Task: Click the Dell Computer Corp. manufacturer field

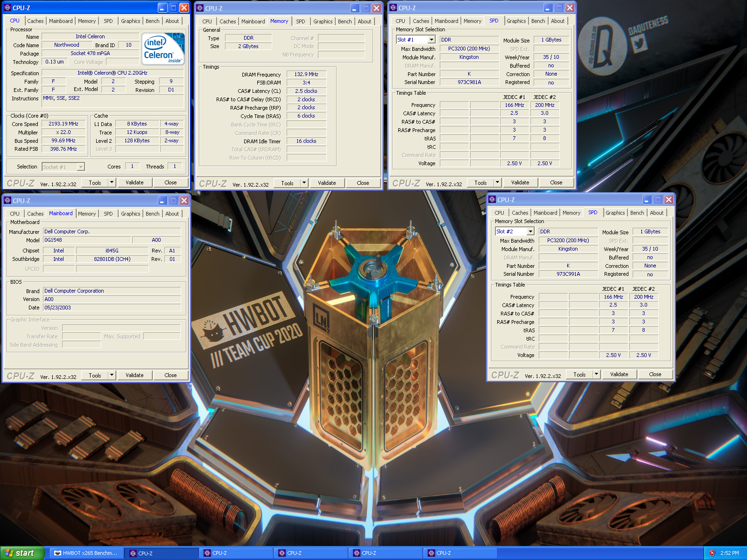Action: click(112, 232)
